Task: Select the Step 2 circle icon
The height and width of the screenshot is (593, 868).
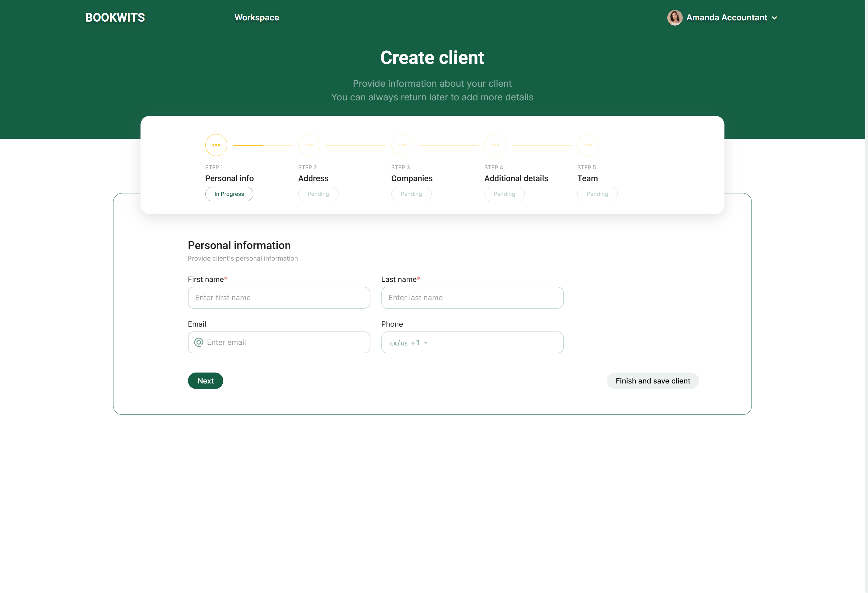Action: (x=309, y=145)
